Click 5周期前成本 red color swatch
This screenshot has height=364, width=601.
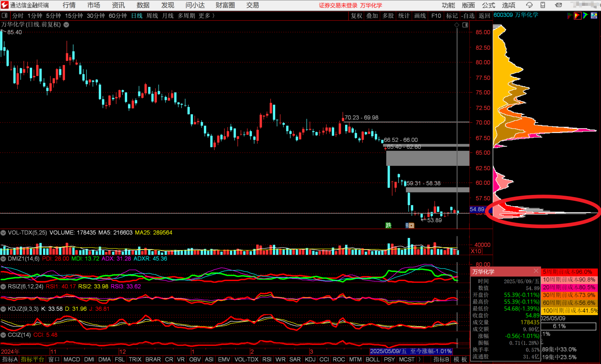(x=570, y=272)
